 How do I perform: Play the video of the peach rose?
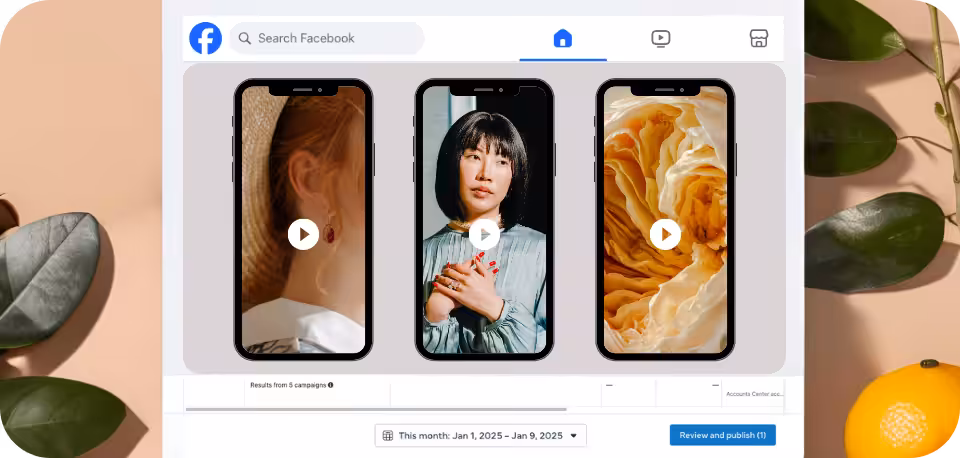click(666, 235)
